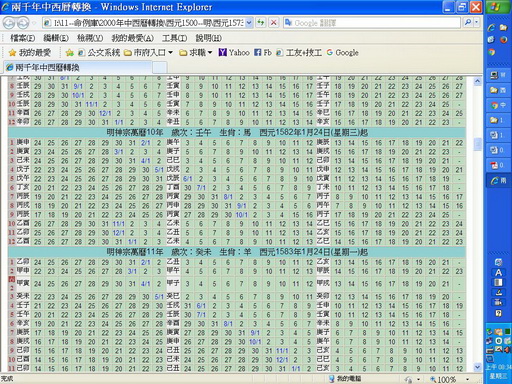Viewport: 512px width, 384px height.
Task: Click the scrollbar down arrow
Action: click(477, 367)
